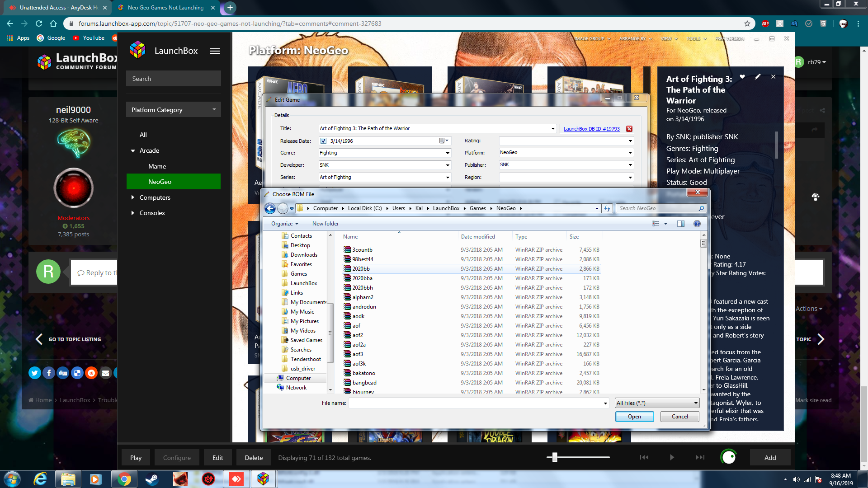Select Downloads in folder tree
The image size is (868, 488).
tap(303, 255)
